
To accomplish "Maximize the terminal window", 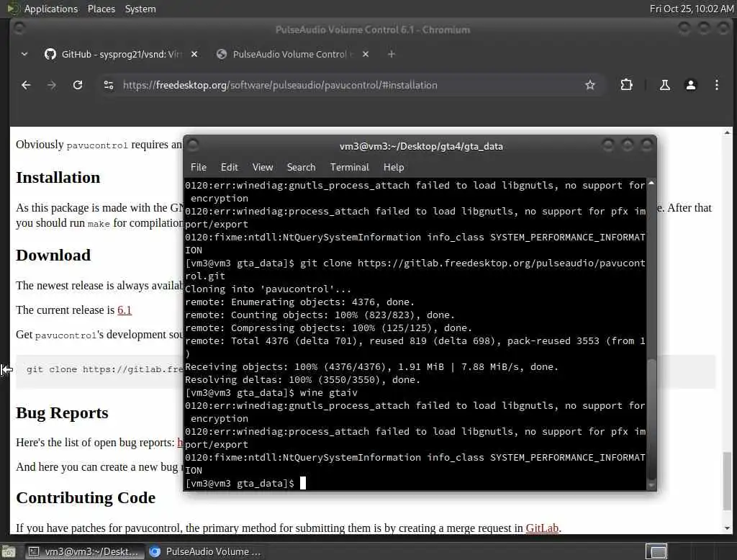I will 627,145.
